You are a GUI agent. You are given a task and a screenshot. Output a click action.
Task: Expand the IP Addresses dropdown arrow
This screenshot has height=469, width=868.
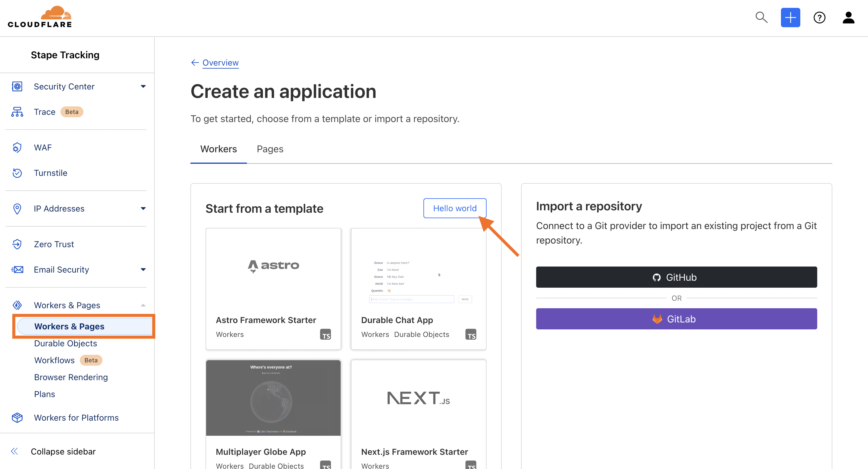143,208
